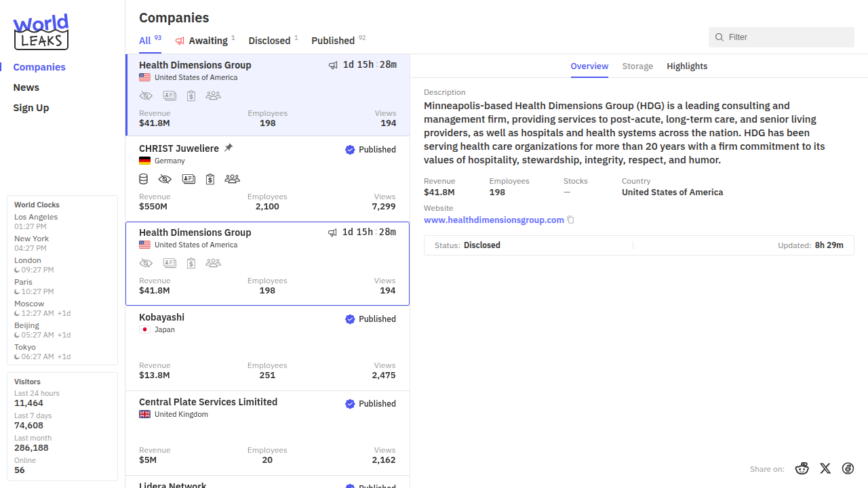Show the Published companies tab
The width and height of the screenshot is (868, 488).
pyautogui.click(x=333, y=41)
